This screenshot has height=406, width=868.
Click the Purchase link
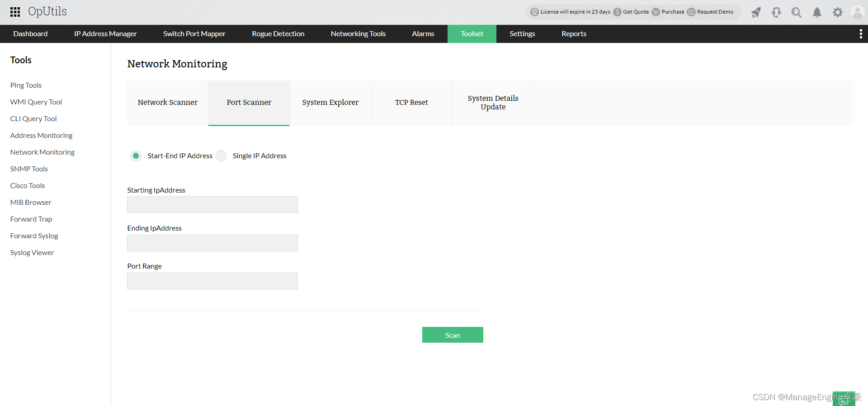673,12
